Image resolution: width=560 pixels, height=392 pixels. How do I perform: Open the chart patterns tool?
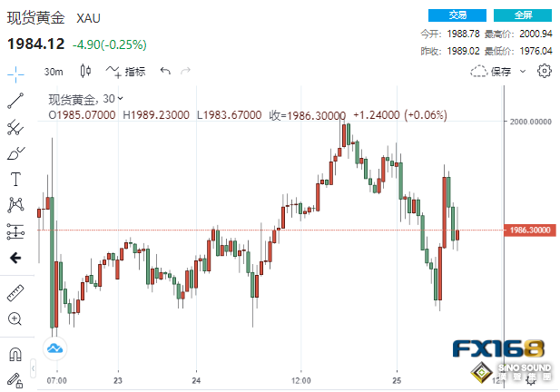pyautogui.click(x=15, y=204)
